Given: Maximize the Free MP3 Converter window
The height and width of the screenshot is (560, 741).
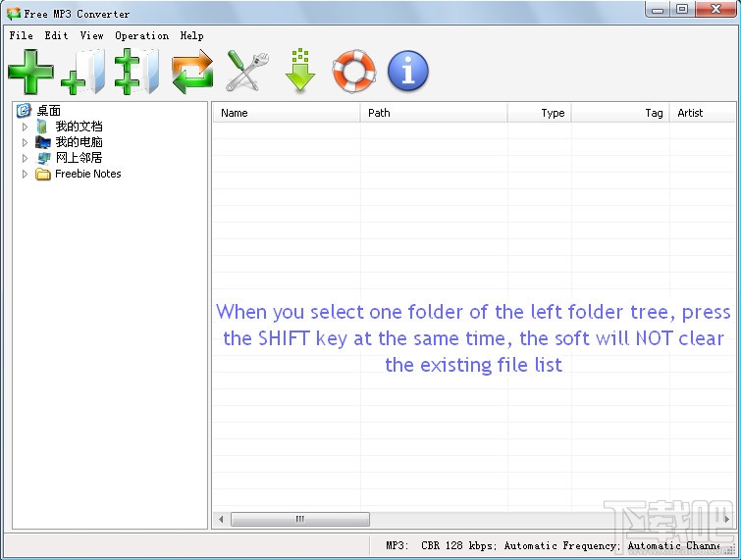Looking at the screenshot, I should 682,10.
